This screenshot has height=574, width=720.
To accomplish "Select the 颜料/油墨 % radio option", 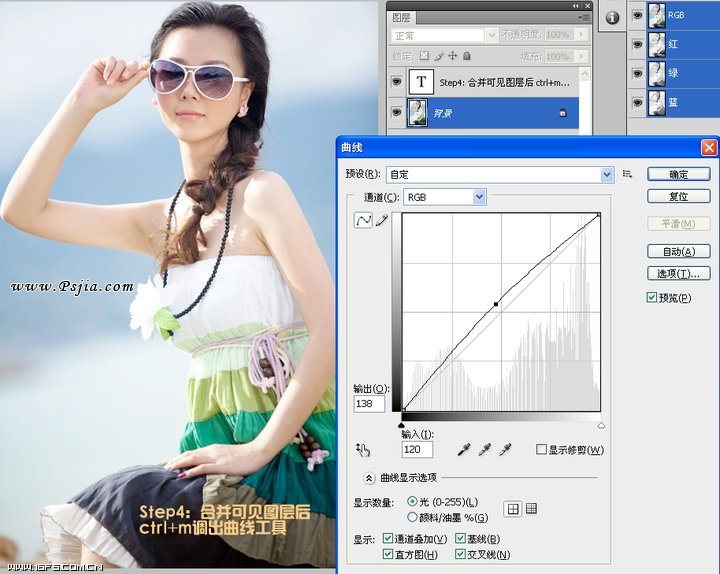I will pyautogui.click(x=412, y=518).
